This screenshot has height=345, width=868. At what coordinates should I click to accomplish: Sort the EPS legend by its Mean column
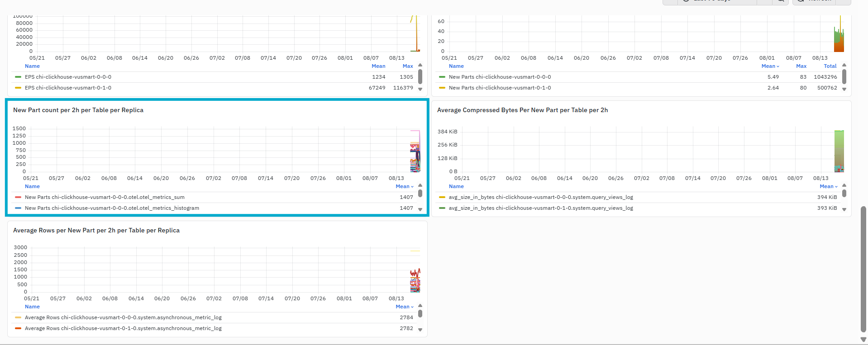coord(378,66)
